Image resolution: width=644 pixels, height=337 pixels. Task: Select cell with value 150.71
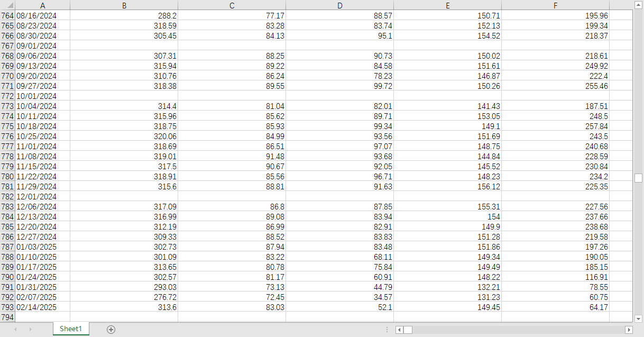pyautogui.click(x=447, y=16)
